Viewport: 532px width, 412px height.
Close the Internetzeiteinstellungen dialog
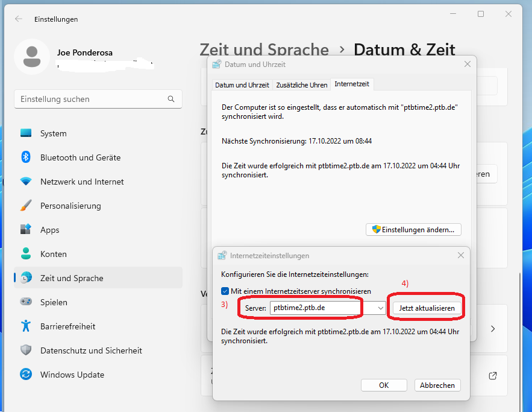pos(460,255)
